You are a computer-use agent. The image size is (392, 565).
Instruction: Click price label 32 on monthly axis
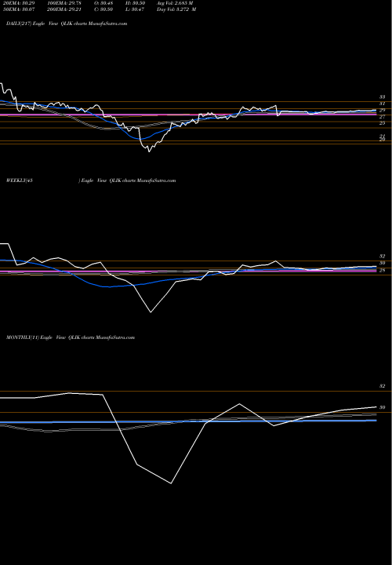[382, 386]
